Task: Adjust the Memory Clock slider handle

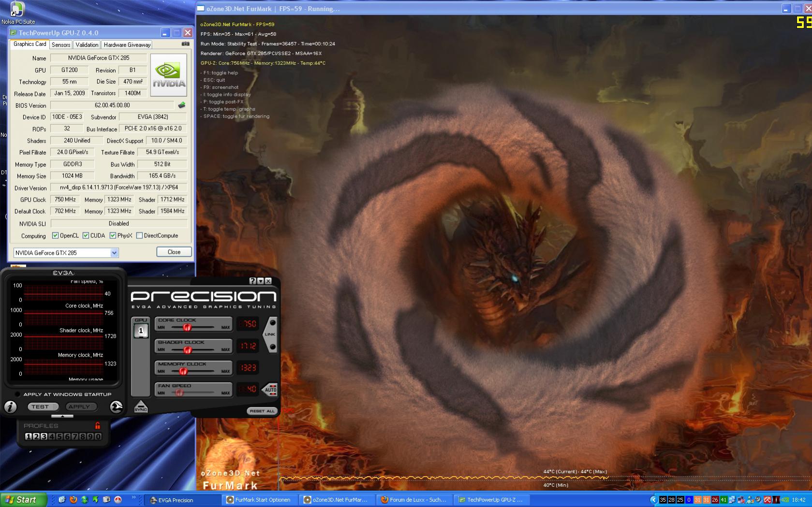Action: tap(183, 371)
